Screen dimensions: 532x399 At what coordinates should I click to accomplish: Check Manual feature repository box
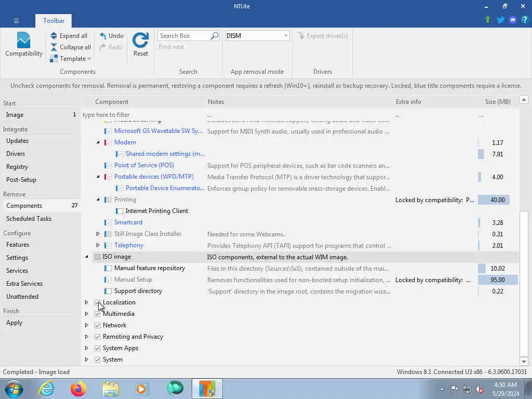point(109,269)
